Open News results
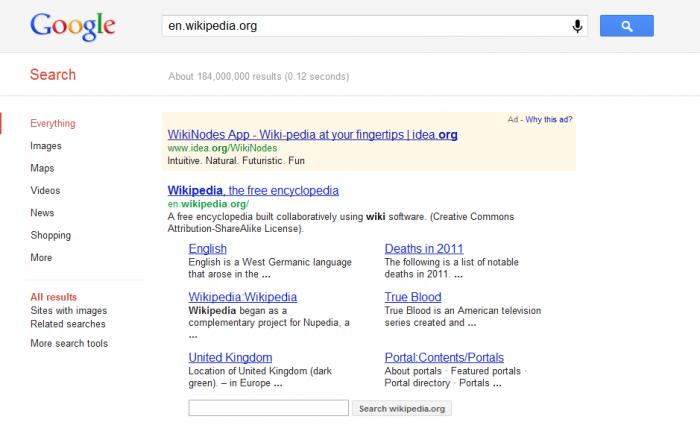 pyautogui.click(x=42, y=213)
